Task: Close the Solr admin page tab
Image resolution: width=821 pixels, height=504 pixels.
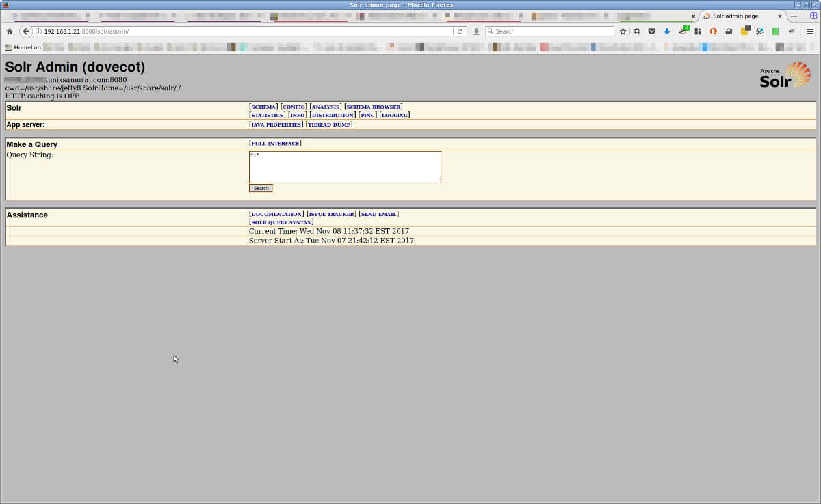Action: [x=779, y=16]
